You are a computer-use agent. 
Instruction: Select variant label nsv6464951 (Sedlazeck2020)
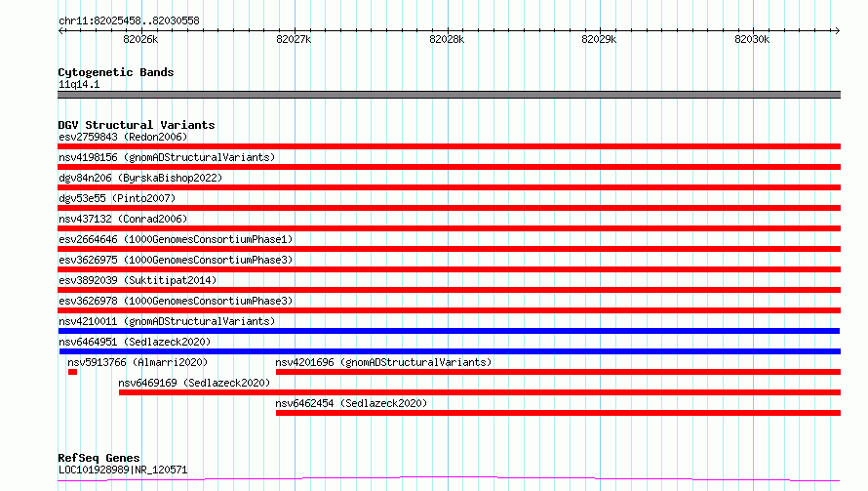click(135, 342)
